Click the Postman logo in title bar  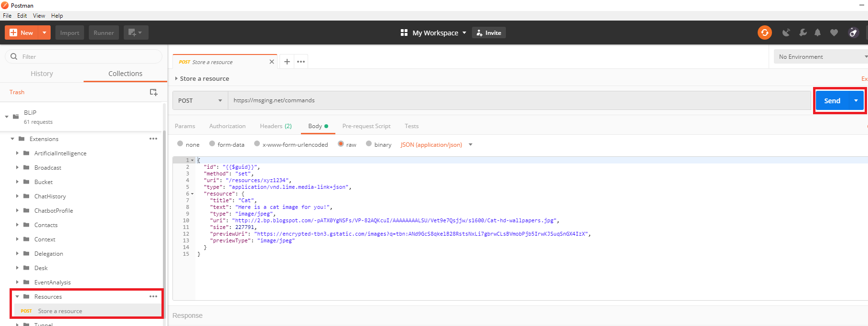[x=5, y=5]
